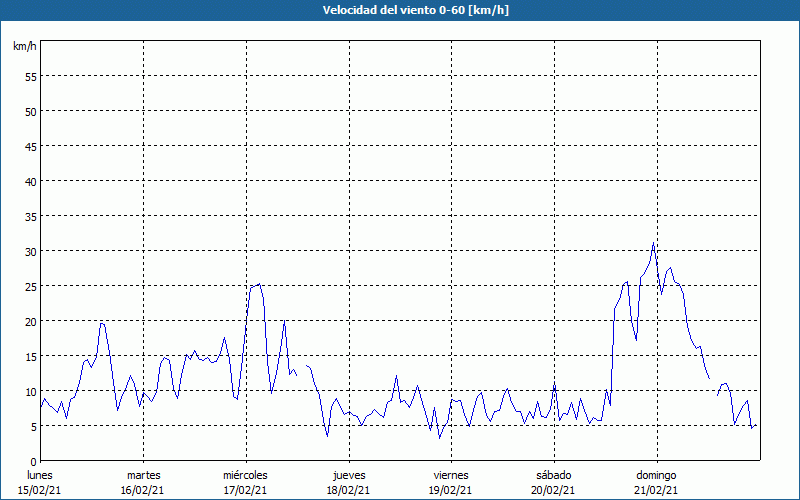
Task: Click the 10 value on the y-axis
Action: click(x=31, y=391)
